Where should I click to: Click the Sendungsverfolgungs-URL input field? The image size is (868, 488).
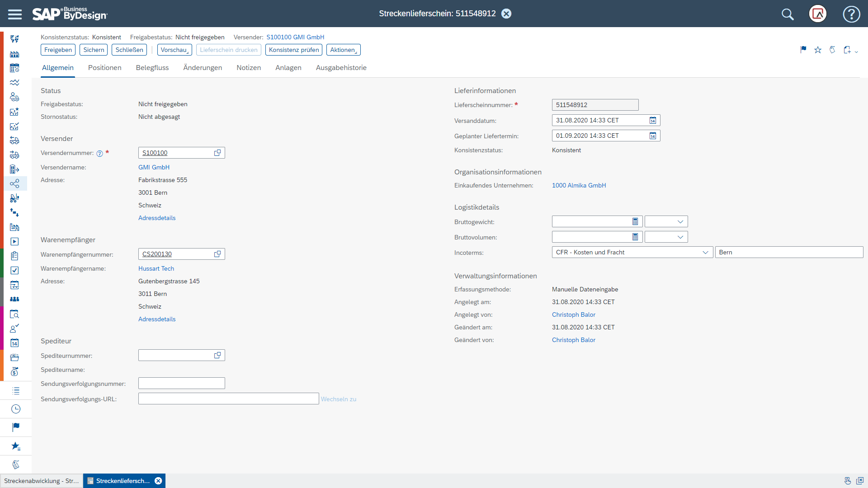point(229,399)
